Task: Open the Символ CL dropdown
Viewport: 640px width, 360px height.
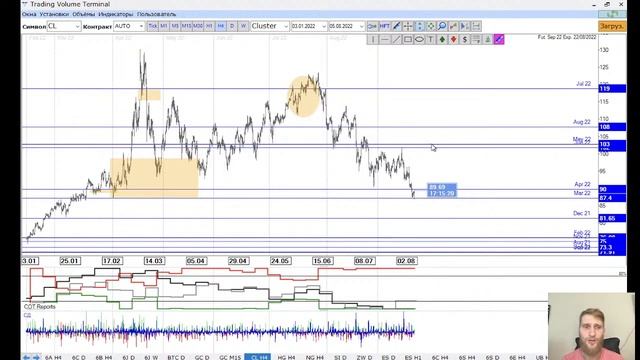Action: [x=64, y=26]
